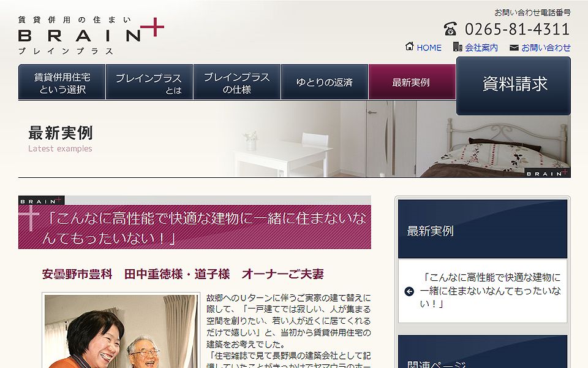Image resolution: width=588 pixels, height=368 pixels.
Task: Select the ブレインプラスの仕様 menu tab
Action: tap(237, 82)
